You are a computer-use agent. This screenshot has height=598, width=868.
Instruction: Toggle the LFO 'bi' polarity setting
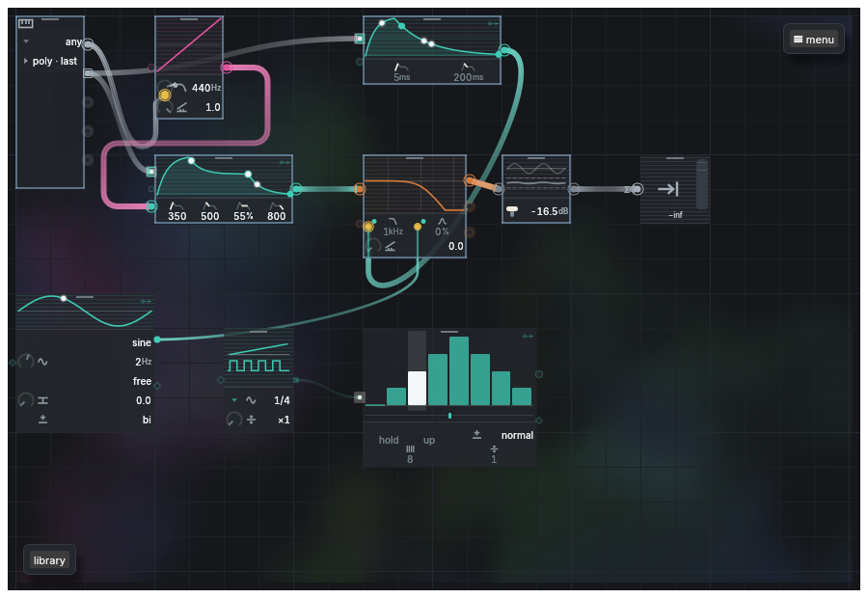(147, 420)
